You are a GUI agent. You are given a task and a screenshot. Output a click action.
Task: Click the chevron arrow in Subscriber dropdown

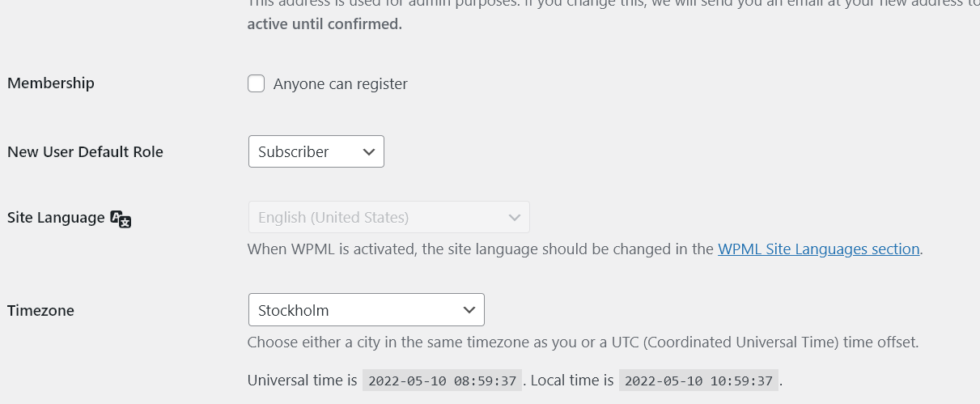point(369,151)
